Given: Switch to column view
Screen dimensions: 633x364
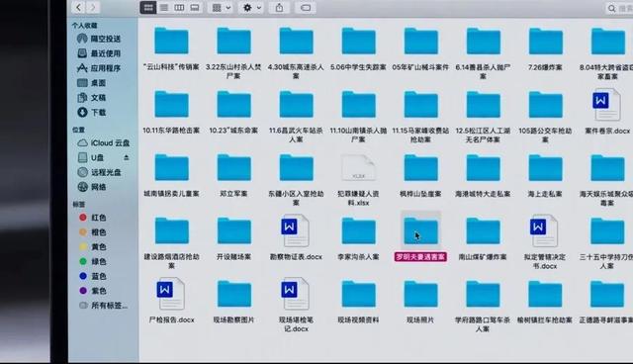Looking at the screenshot, I should (x=179, y=8).
